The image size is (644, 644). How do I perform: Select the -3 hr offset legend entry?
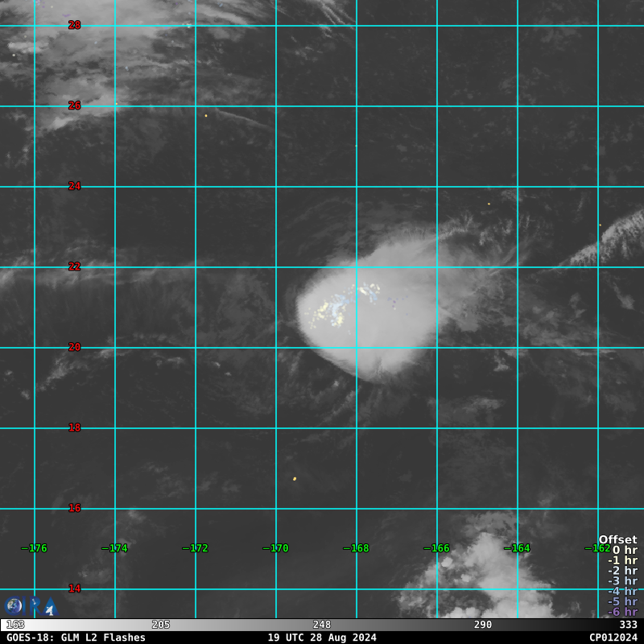[x=622, y=580]
